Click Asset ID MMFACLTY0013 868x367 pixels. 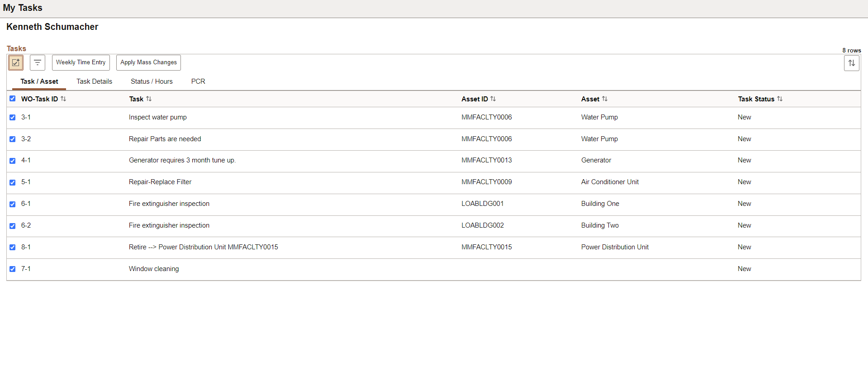click(x=487, y=160)
